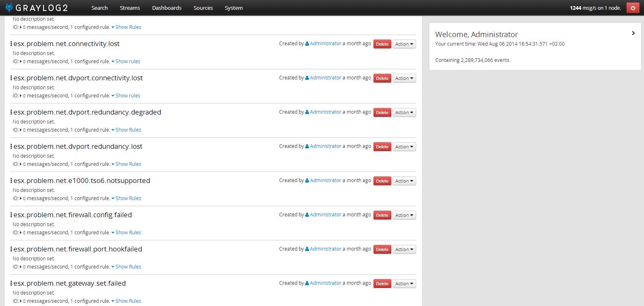Viewport: 644px width, 306px height.
Task: Click 'Welcome, Administrator' heading
Action: [476, 35]
